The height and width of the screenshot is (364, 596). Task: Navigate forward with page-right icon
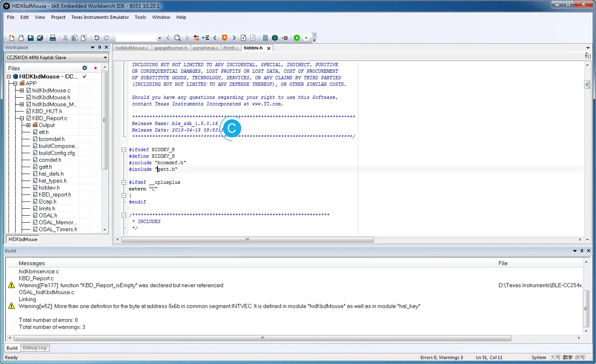point(253,38)
